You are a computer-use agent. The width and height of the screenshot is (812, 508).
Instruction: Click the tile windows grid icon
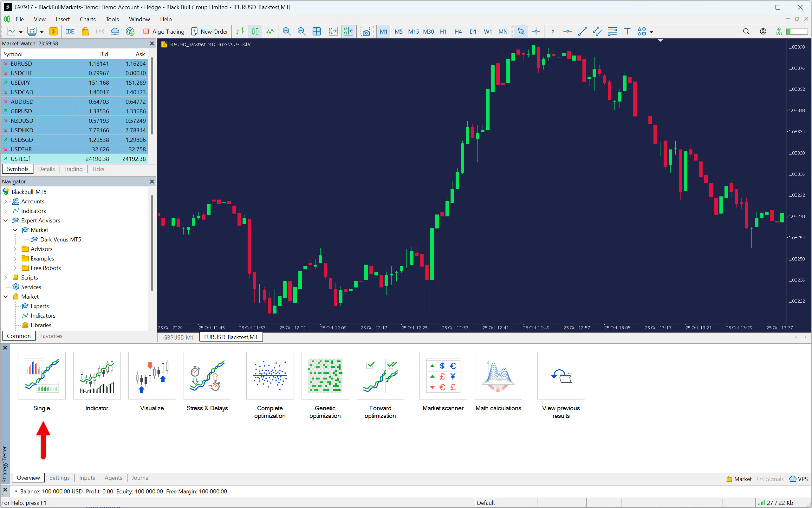pyautogui.click(x=316, y=32)
